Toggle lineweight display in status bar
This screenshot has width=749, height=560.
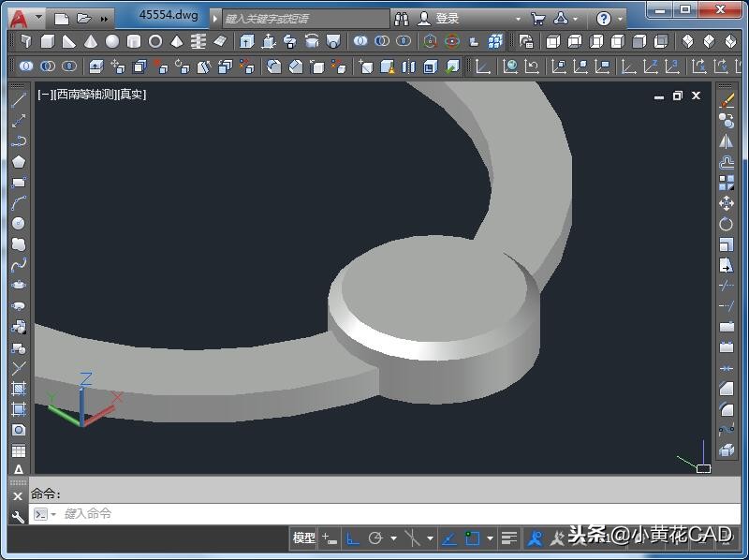[508, 538]
